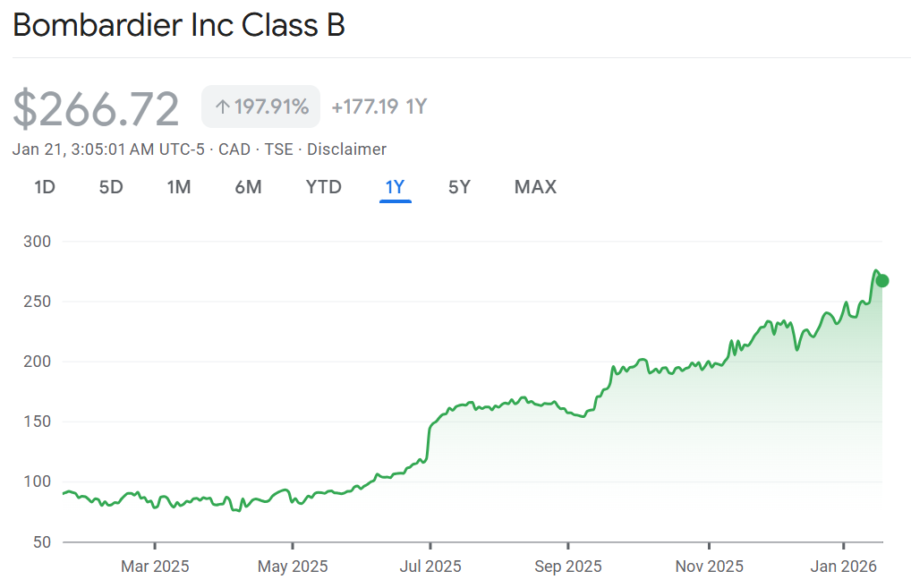The image size is (911, 588).
Task: Click the $266.72 price figure
Action: point(97,108)
